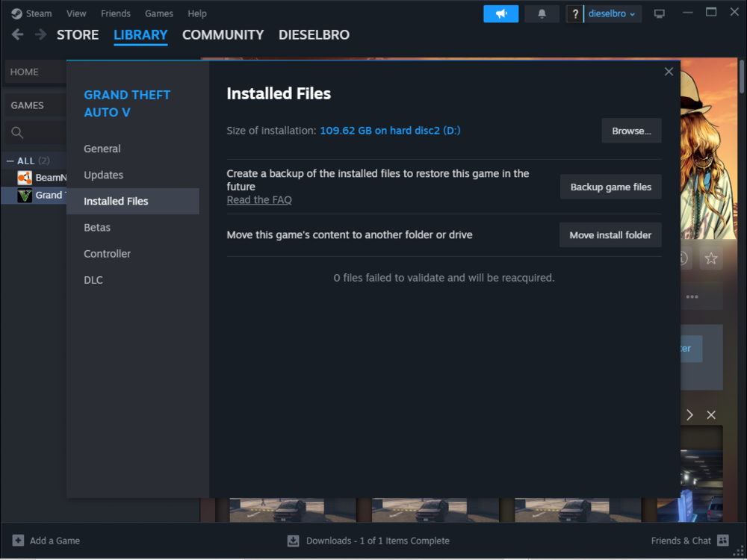The height and width of the screenshot is (560, 747).
Task: Open Big Picture mode with the screen icon
Action: (659, 13)
